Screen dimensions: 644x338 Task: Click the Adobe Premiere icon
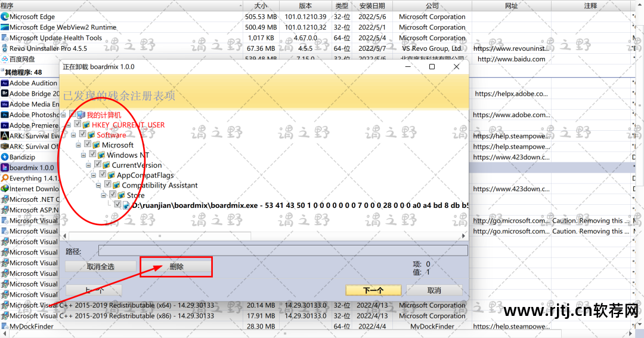pyautogui.click(x=5, y=125)
